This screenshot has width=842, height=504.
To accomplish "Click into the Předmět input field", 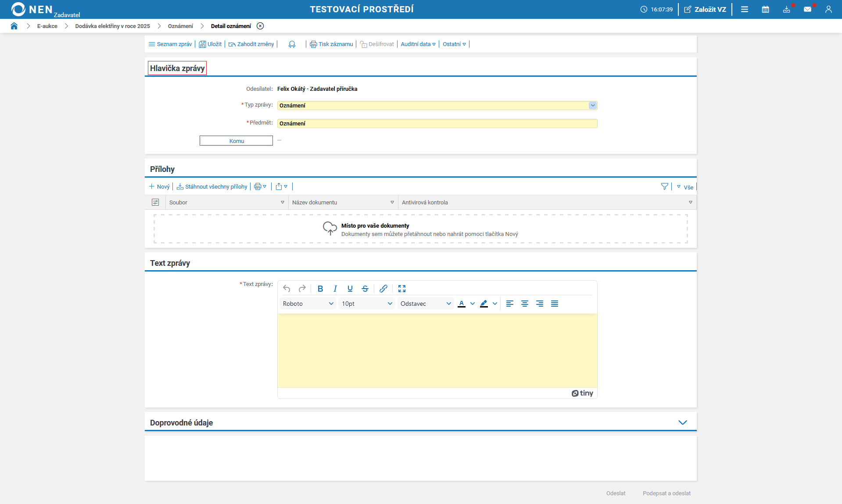I will point(437,124).
